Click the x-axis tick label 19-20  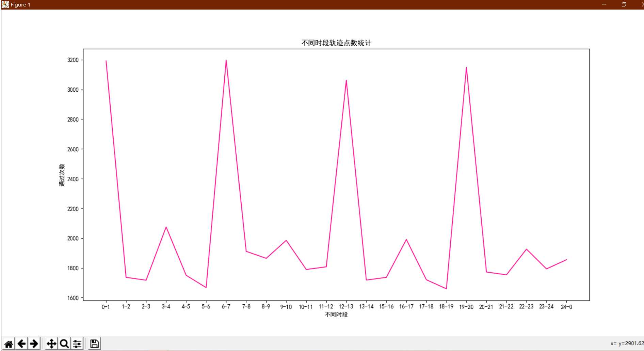[466, 307]
